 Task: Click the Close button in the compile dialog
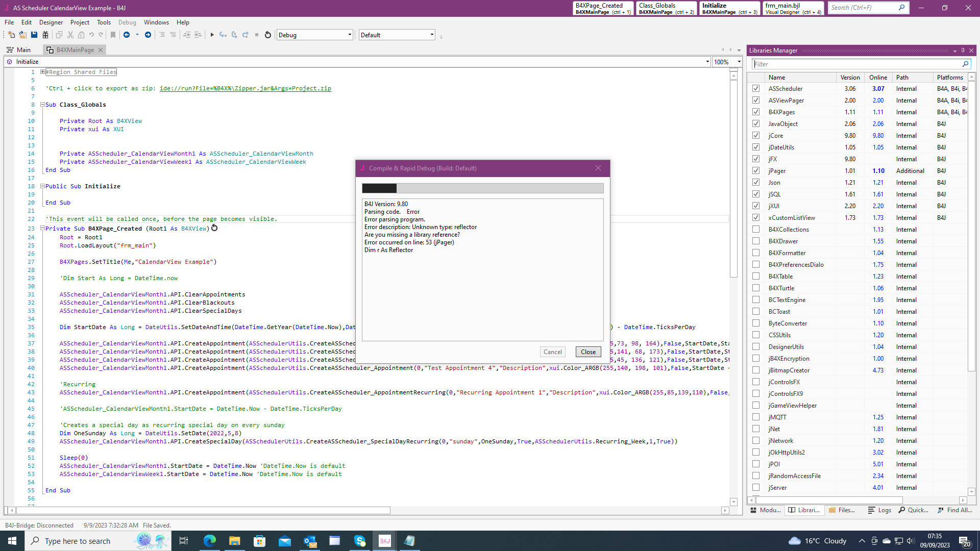point(588,352)
